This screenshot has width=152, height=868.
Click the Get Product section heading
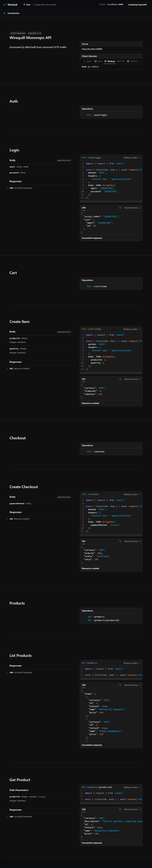[x=20, y=780]
